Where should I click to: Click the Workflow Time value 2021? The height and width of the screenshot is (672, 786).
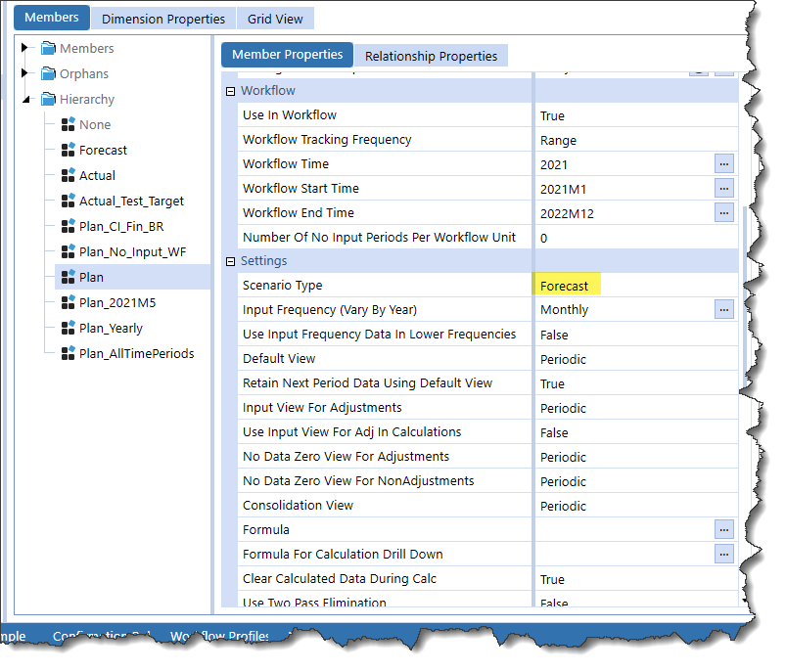pyautogui.click(x=553, y=165)
